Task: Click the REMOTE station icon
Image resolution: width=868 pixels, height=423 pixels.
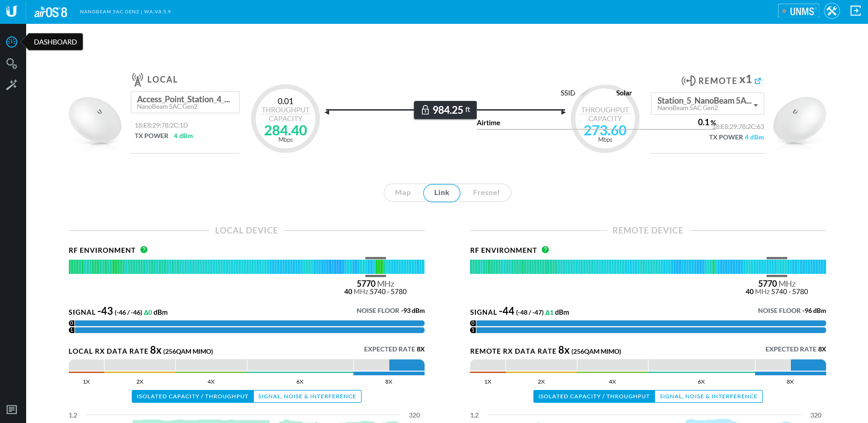Action: [688, 81]
